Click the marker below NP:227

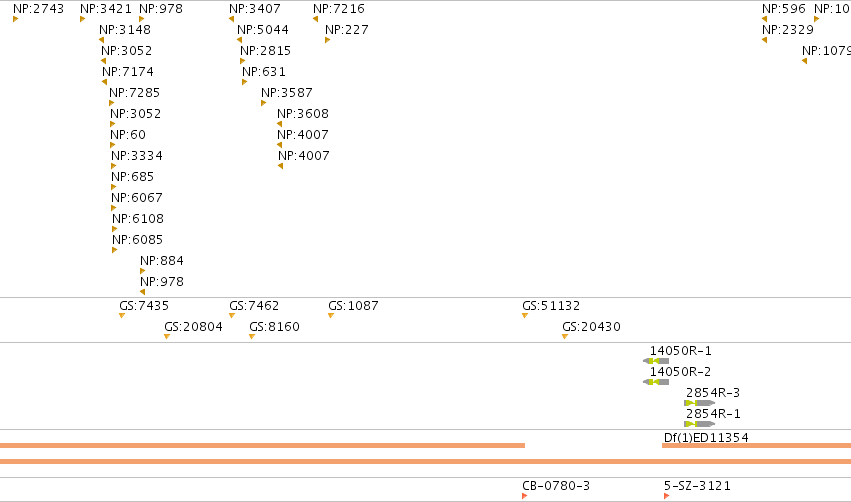pos(328,40)
